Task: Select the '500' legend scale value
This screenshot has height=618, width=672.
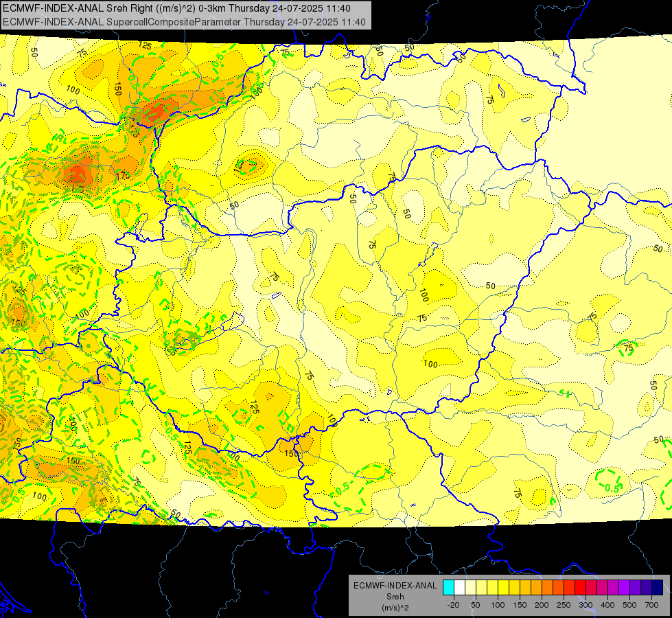Action: coord(629,605)
